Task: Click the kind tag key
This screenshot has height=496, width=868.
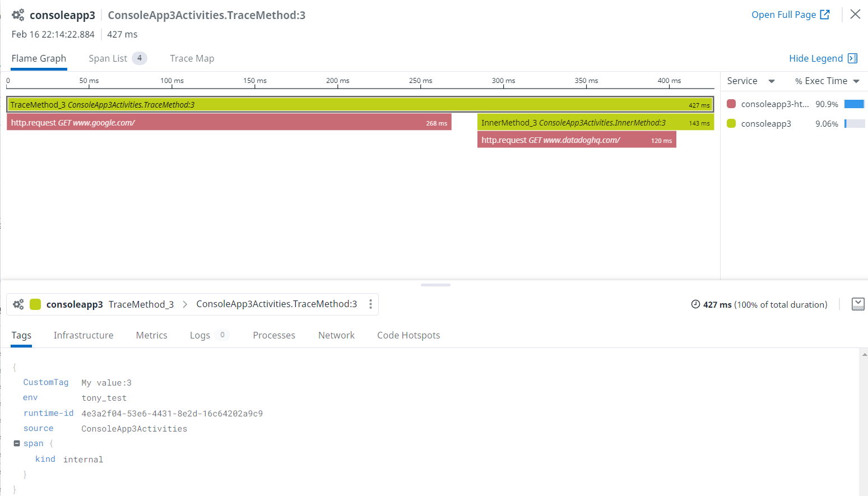Action: (x=45, y=459)
